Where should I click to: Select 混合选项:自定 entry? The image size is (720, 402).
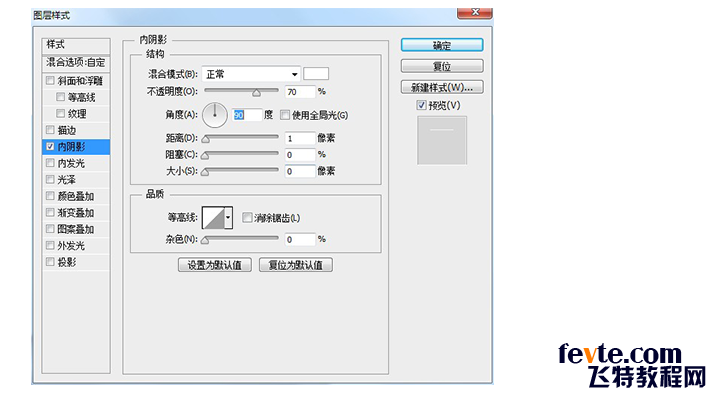[x=76, y=62]
